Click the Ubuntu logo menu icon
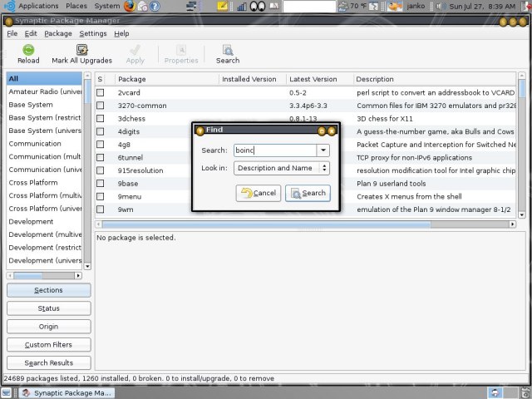 [x=9, y=6]
